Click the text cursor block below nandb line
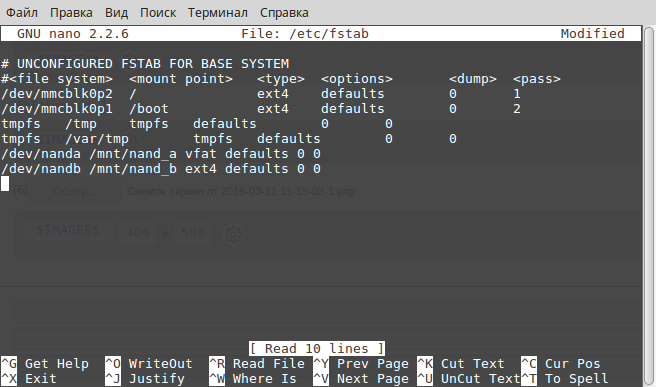Image resolution: width=656 pixels, height=387 pixels. [x=5, y=184]
